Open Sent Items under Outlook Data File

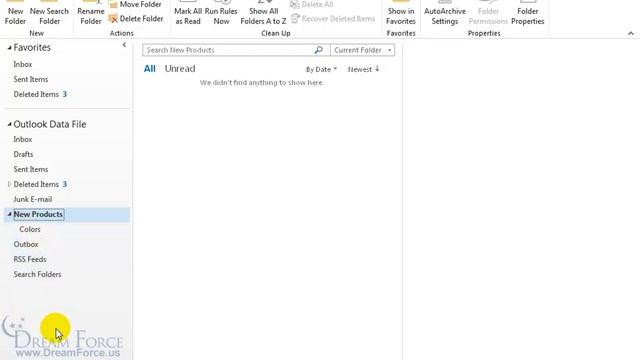[31, 169]
